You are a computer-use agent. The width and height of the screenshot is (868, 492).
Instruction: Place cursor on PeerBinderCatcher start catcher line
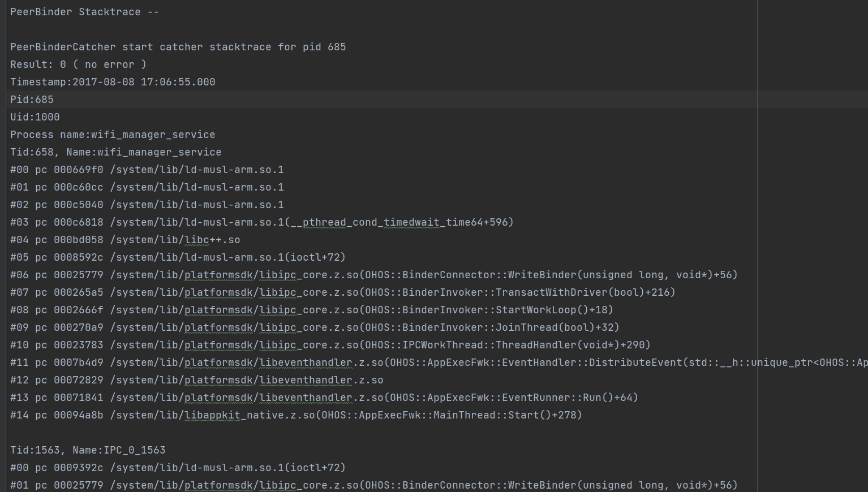178,47
